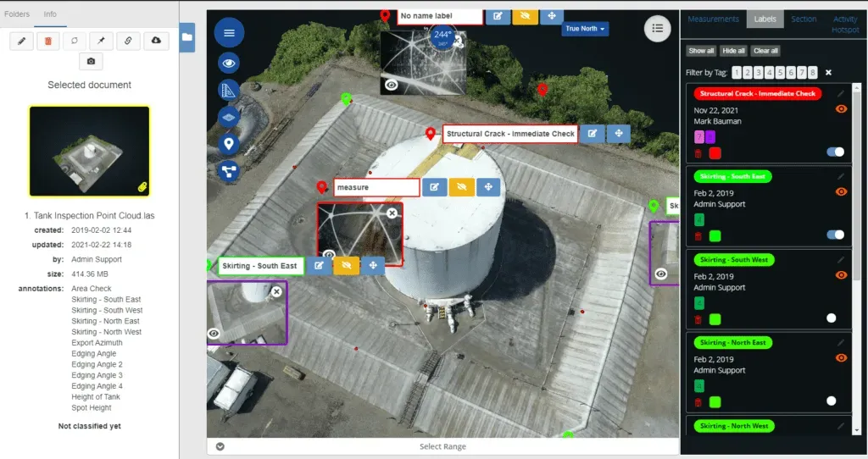Click the round eye view button in viewer
The width and height of the screenshot is (868, 459).
click(229, 63)
